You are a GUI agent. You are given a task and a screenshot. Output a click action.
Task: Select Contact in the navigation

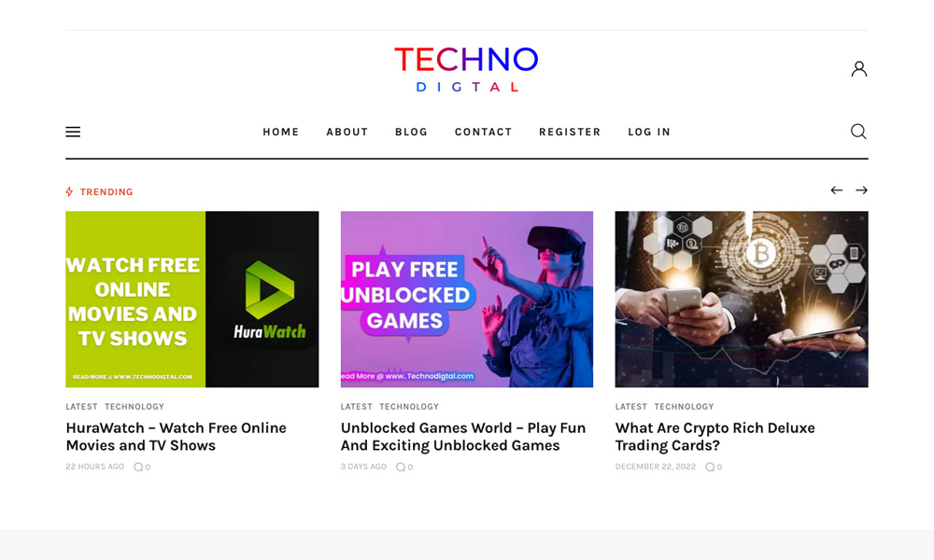click(x=483, y=133)
